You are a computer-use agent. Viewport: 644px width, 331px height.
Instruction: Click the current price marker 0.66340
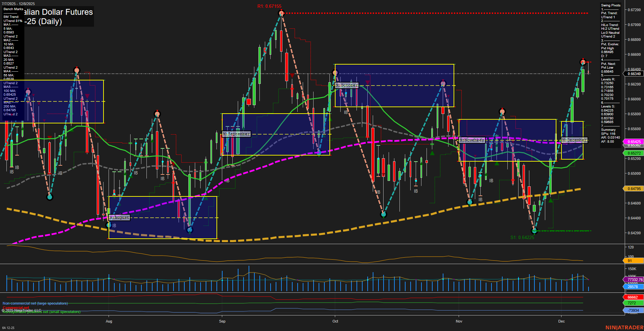point(634,74)
